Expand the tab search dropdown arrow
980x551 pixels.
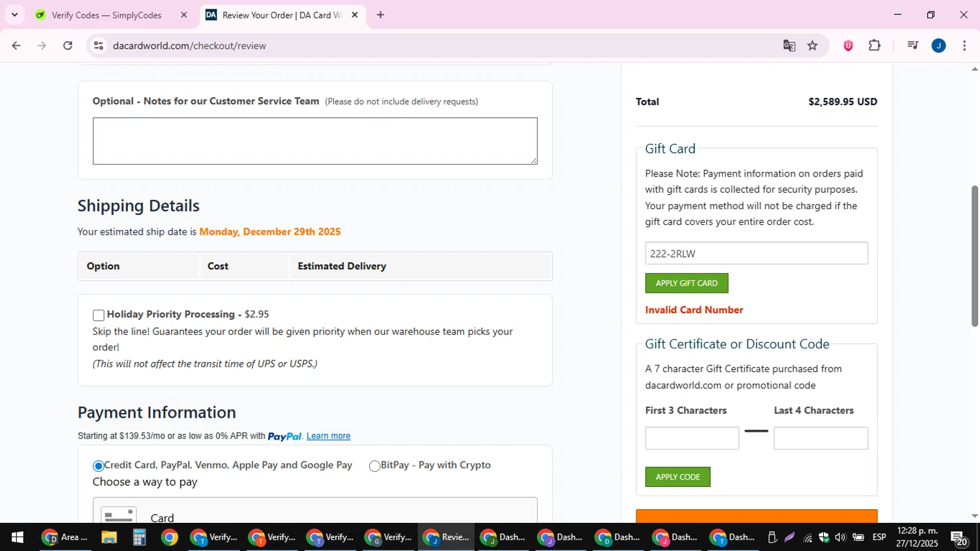[14, 14]
